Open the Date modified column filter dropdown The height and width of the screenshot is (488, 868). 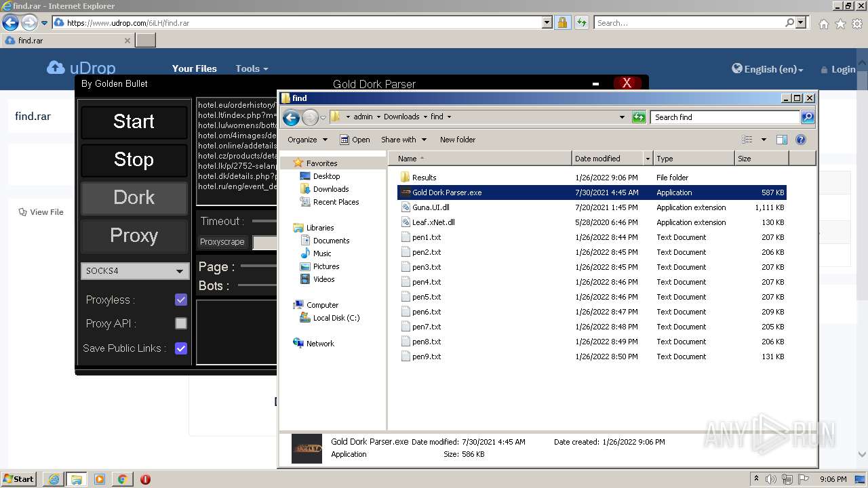648,159
